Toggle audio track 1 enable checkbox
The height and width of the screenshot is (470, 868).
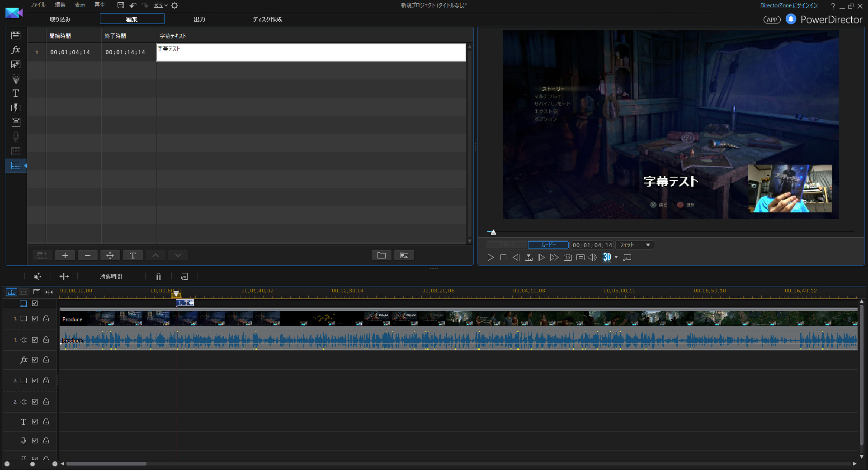tap(35, 340)
